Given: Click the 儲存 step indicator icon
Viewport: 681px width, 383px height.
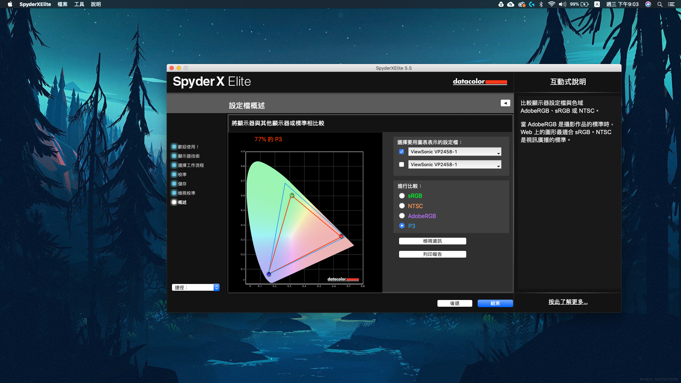Looking at the screenshot, I should pyautogui.click(x=174, y=184).
